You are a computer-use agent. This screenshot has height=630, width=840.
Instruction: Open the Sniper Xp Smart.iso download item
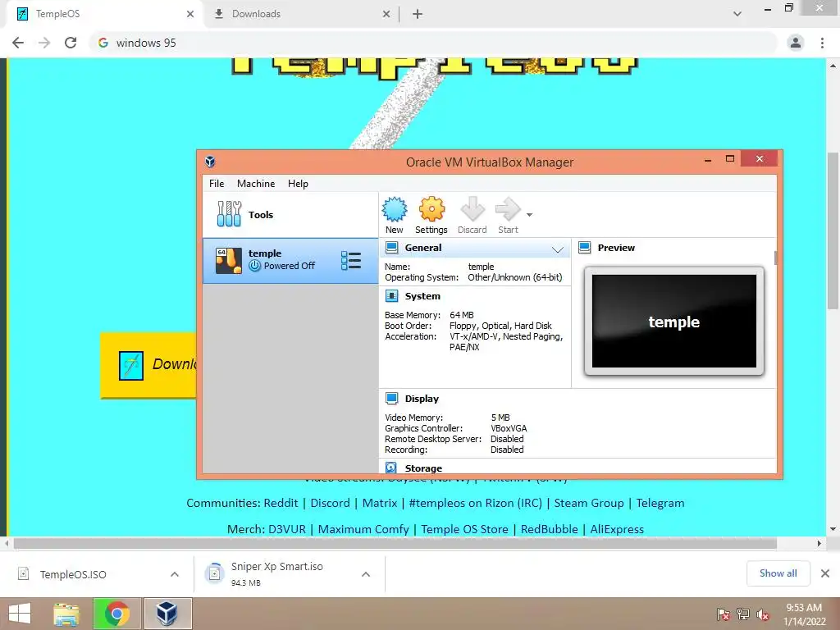(276, 573)
